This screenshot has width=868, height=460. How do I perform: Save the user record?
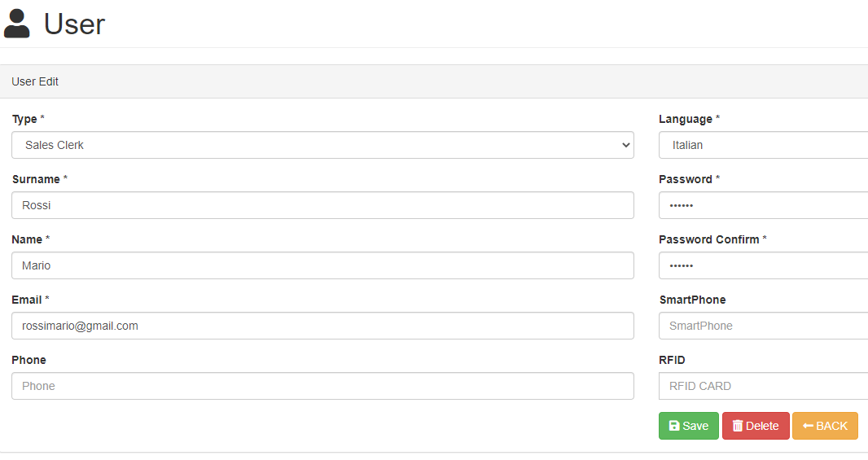(x=689, y=426)
